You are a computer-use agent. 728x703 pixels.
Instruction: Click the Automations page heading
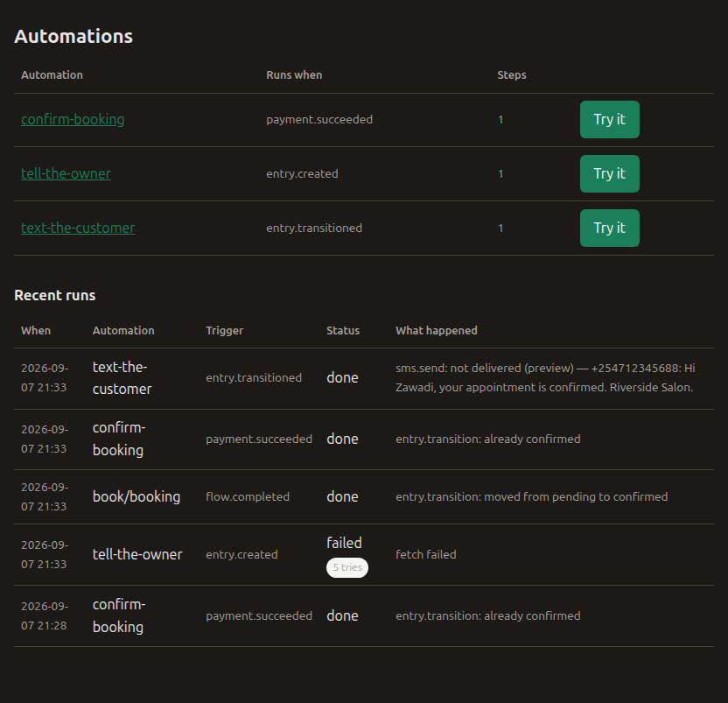[73, 36]
